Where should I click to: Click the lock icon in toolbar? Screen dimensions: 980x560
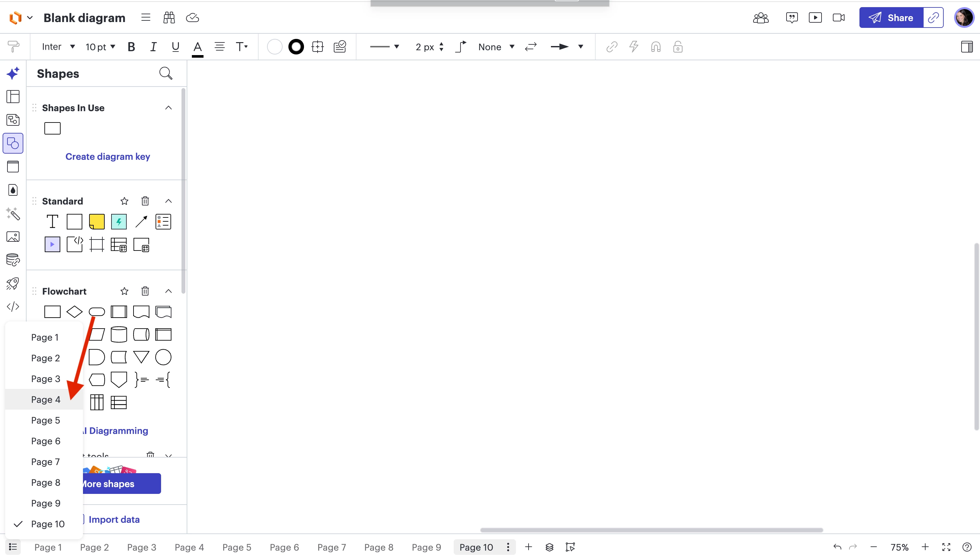point(678,47)
